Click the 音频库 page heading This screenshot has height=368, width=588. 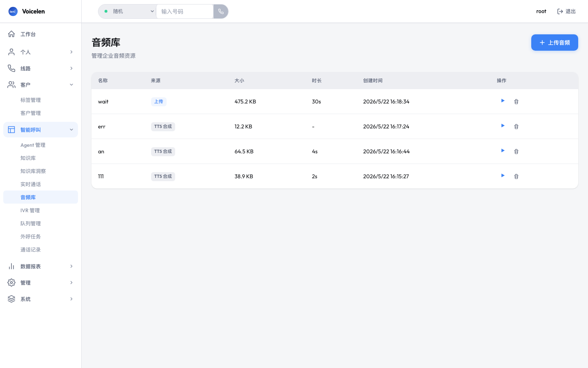106,43
